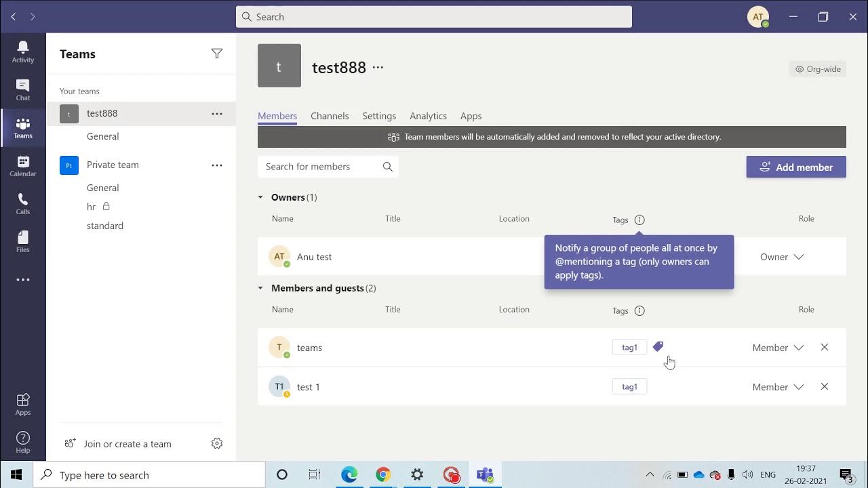868x488 pixels.
Task: Open more options for test888 team in list
Action: click(217, 114)
